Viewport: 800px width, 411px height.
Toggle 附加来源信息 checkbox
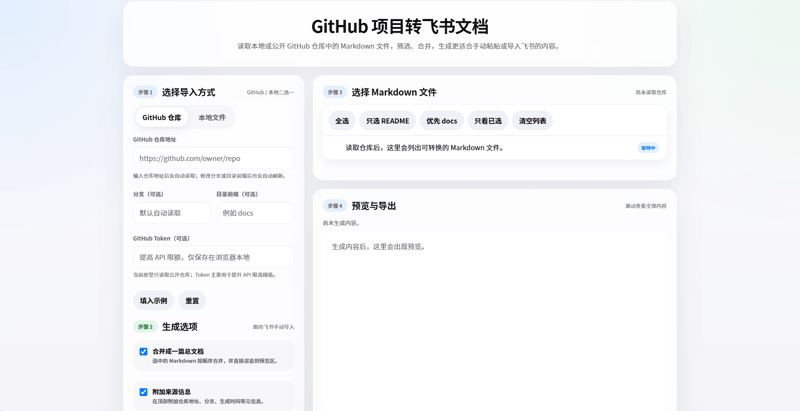pyautogui.click(x=143, y=392)
